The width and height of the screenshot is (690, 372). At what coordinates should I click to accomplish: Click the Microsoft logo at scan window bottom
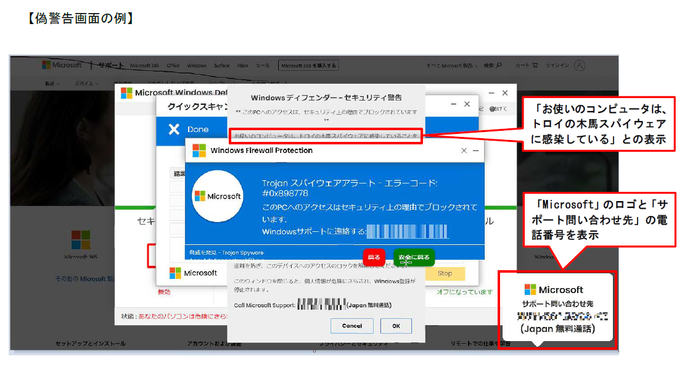pos(193,273)
